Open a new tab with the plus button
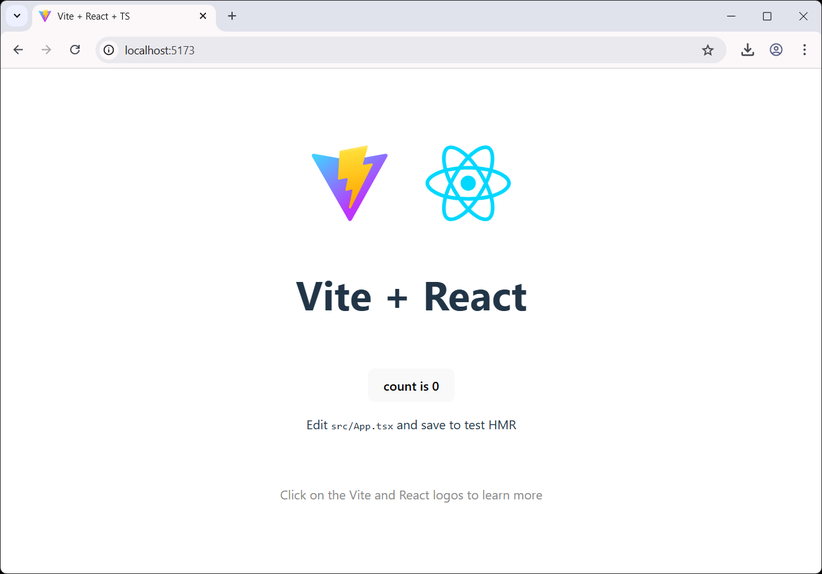 [x=232, y=16]
